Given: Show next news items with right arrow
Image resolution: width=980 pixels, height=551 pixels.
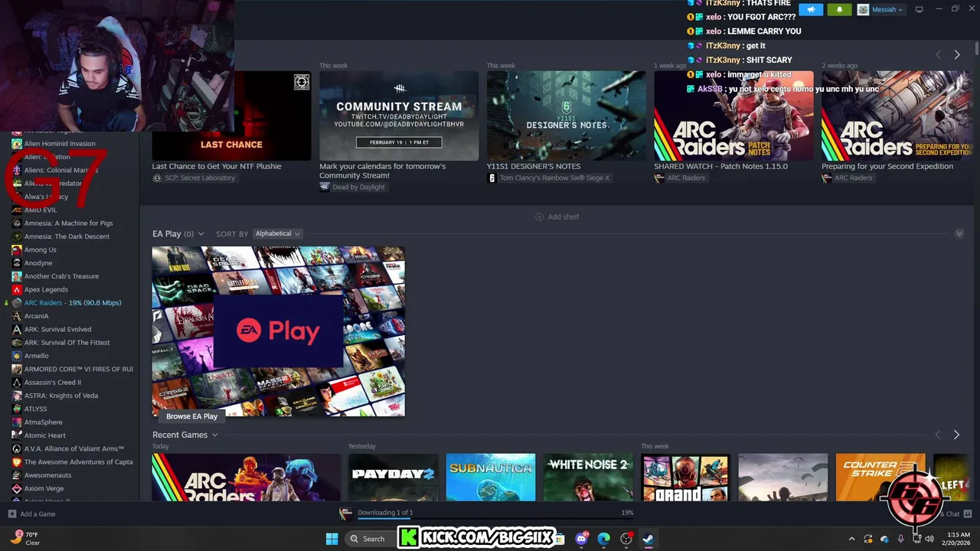Looking at the screenshot, I should pyautogui.click(x=956, y=54).
